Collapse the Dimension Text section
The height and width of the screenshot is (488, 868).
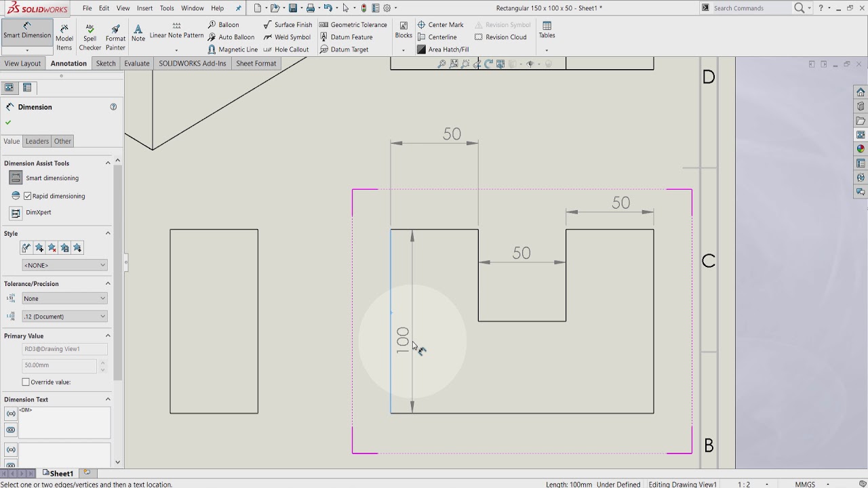click(x=108, y=399)
